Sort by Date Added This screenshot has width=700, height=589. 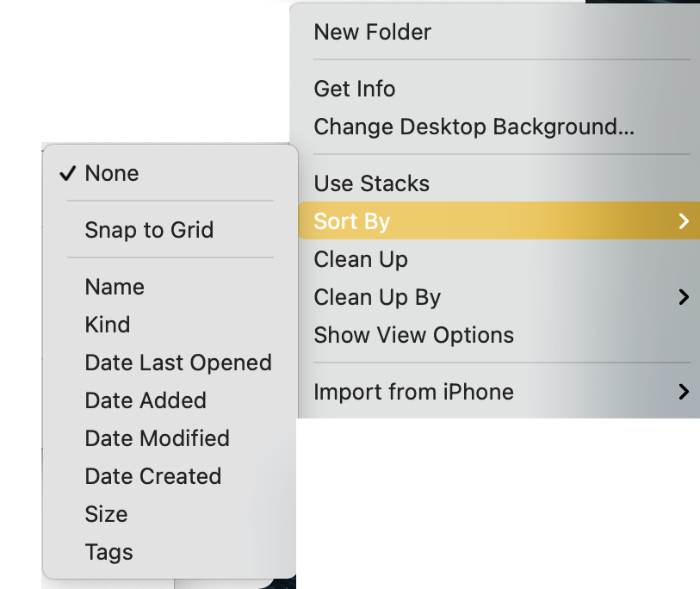[x=146, y=401]
